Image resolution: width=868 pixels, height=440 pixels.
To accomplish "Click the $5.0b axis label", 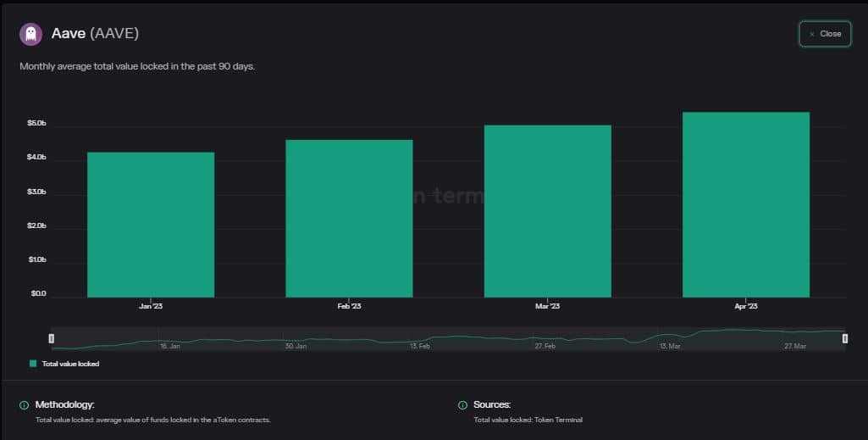I will coord(36,123).
